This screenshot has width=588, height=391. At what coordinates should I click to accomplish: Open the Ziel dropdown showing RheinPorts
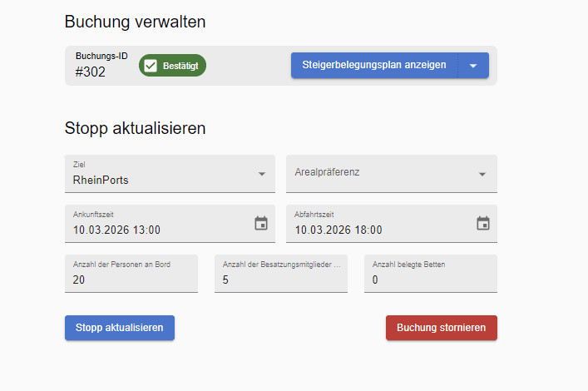[170, 174]
